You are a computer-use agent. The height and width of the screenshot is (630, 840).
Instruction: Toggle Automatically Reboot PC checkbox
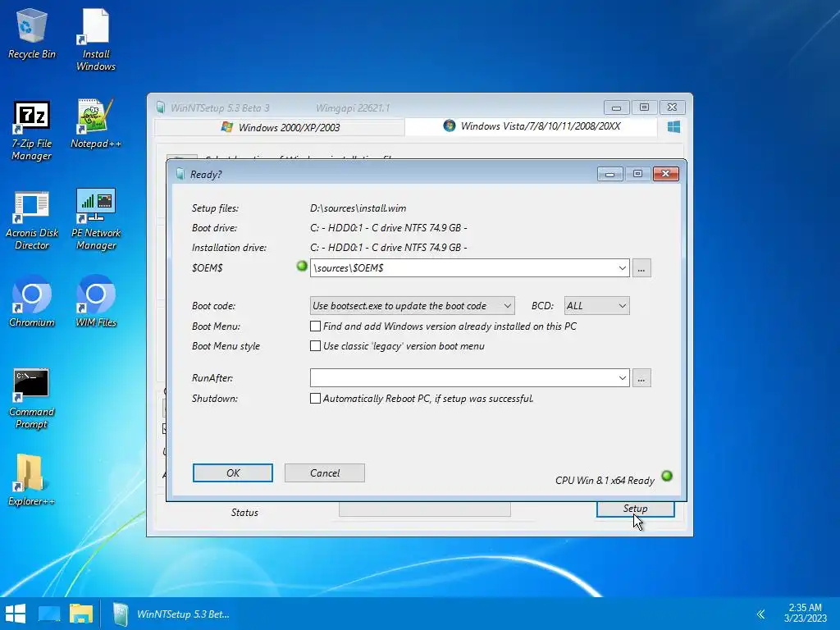pyautogui.click(x=316, y=399)
